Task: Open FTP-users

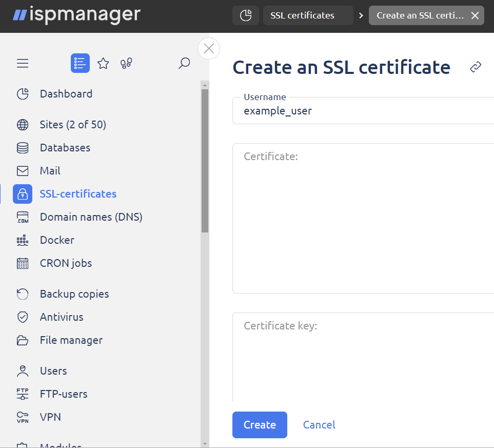Action: click(x=64, y=394)
